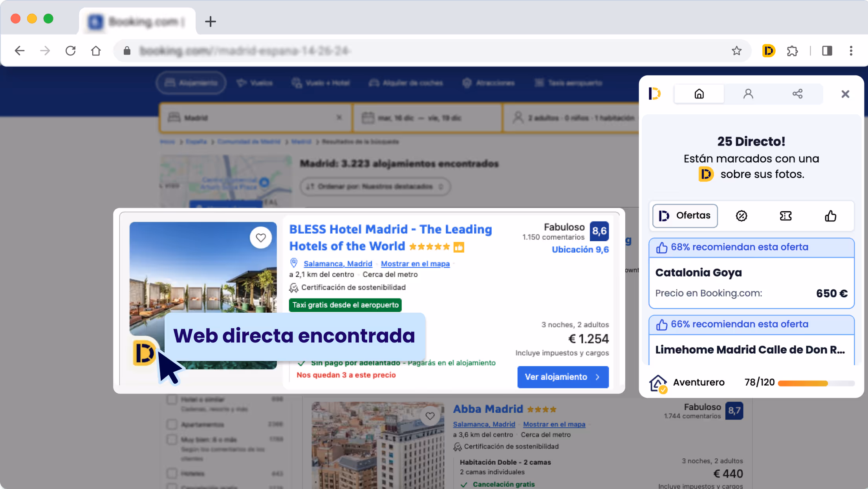Open the Ordenar por sort dropdown

(x=375, y=187)
